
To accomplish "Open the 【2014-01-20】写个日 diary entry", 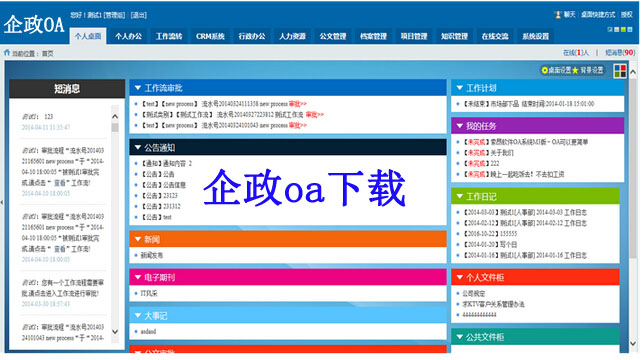I will coord(489,244).
